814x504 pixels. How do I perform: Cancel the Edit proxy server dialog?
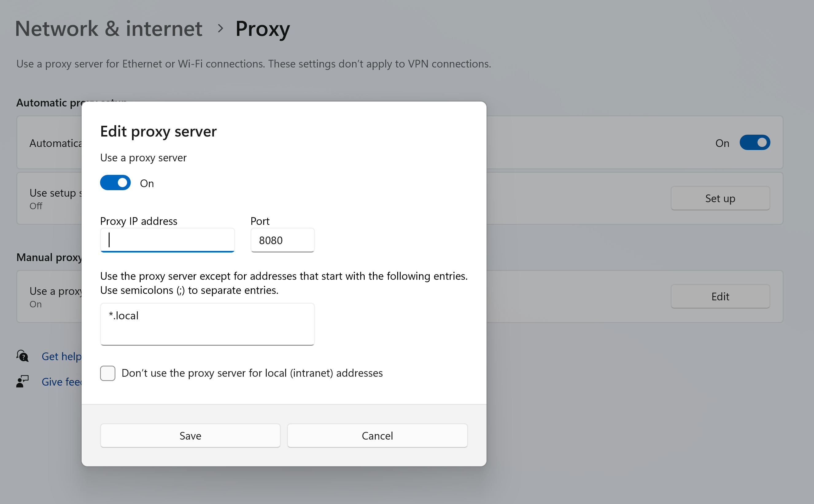pyautogui.click(x=377, y=435)
